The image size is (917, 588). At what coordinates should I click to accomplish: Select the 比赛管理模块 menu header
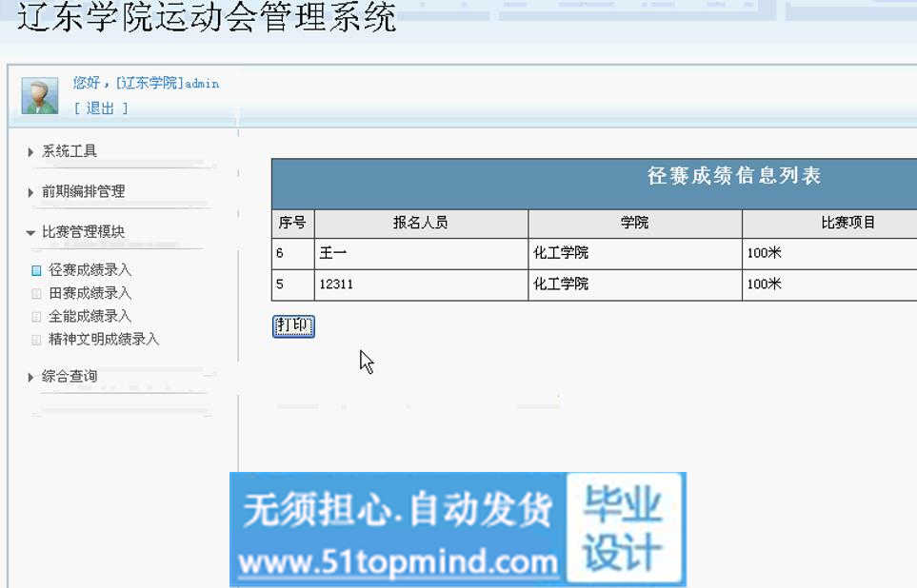[x=83, y=231]
